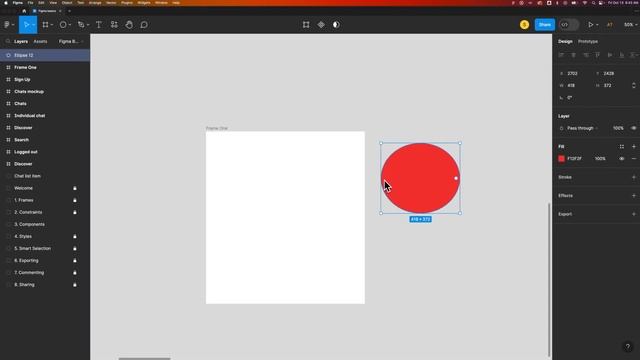Add an effect with plus icon
Viewport: 640px width, 360px height.
click(634, 196)
